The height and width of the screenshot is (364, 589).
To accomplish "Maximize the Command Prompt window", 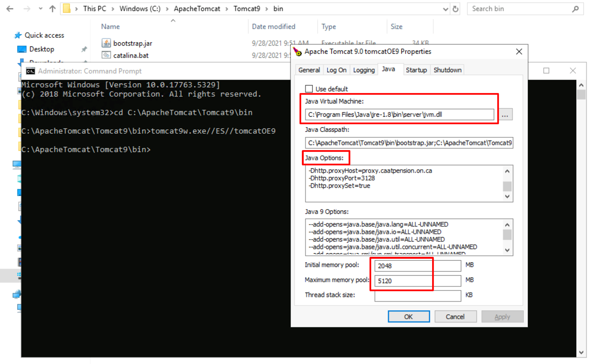I will (x=546, y=71).
